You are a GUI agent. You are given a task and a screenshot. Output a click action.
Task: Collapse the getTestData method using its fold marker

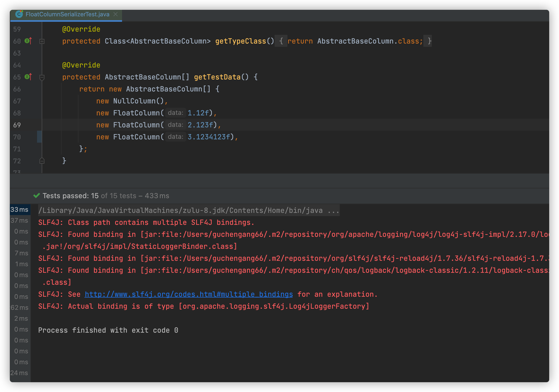point(42,77)
